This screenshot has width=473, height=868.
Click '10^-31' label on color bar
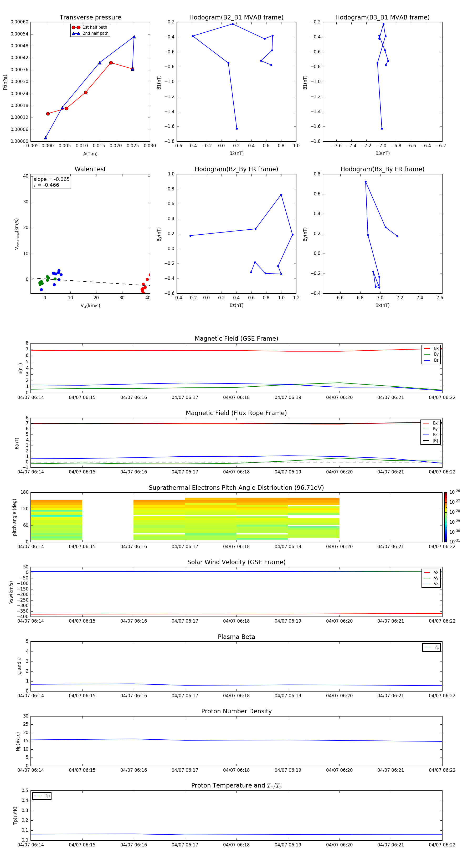455,542
